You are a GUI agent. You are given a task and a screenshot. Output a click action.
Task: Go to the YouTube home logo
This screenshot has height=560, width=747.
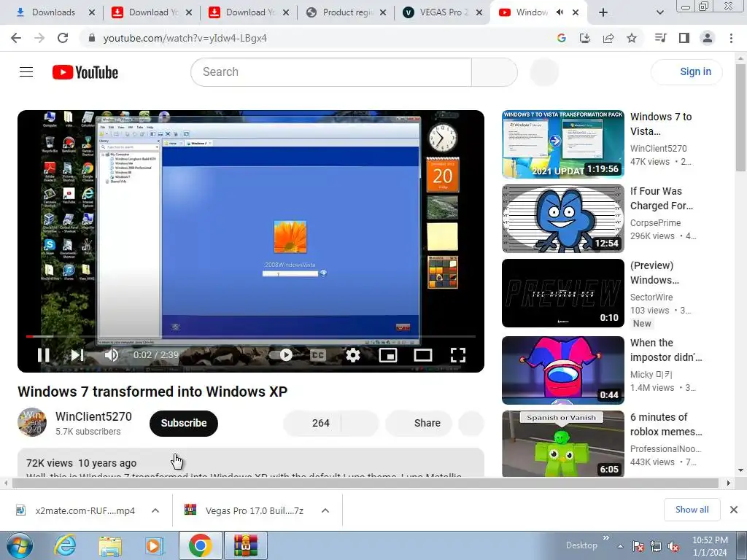[x=85, y=72]
